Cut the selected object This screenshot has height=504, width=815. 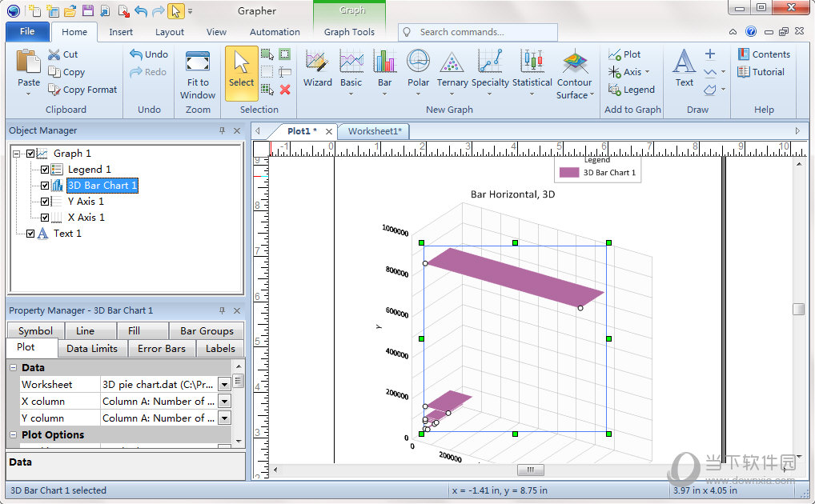tap(63, 54)
